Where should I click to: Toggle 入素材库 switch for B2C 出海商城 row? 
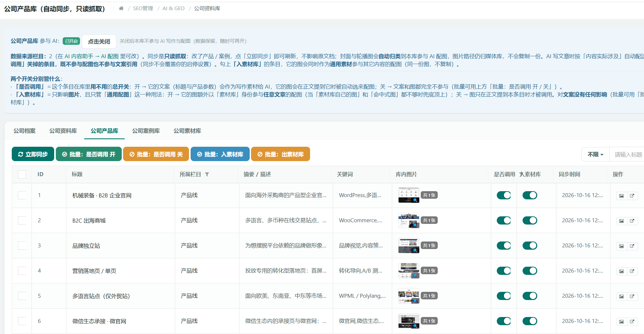[530, 220]
